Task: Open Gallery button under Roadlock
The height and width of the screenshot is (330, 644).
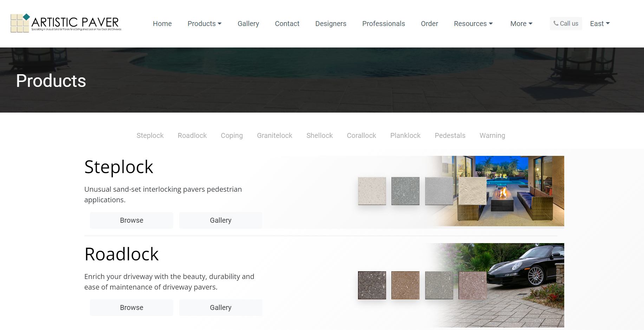Action: point(220,307)
